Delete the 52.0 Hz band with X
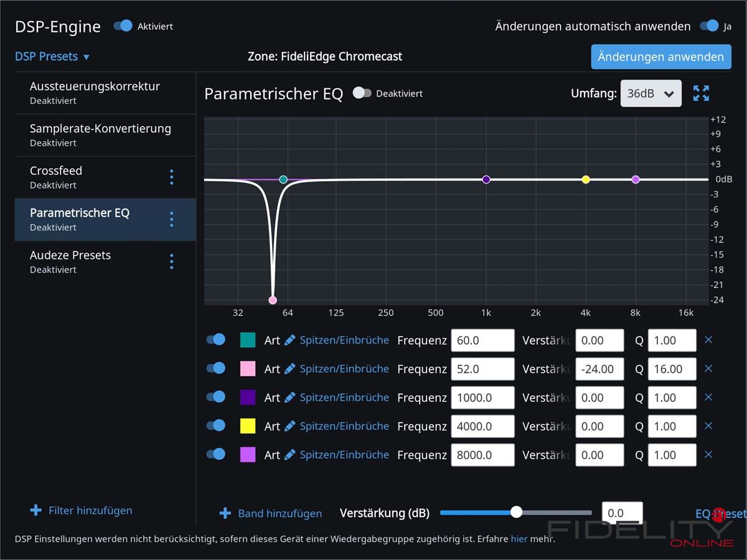Viewport: 747px width, 560px height. tap(708, 369)
